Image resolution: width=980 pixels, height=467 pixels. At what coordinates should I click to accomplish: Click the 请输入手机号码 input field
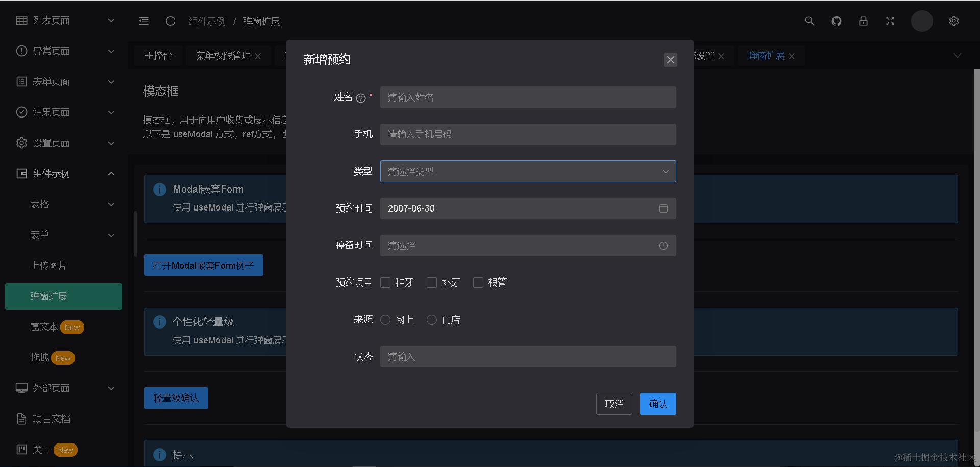528,134
